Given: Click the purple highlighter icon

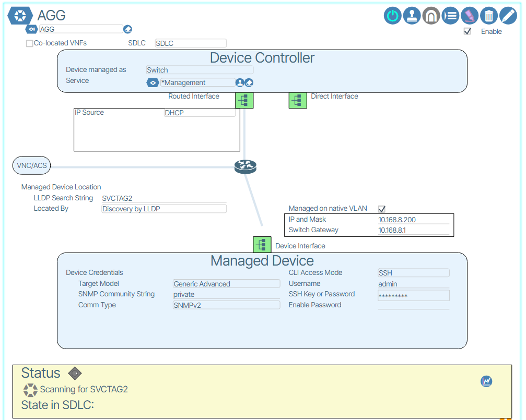Looking at the screenshot, I should [x=470, y=16].
